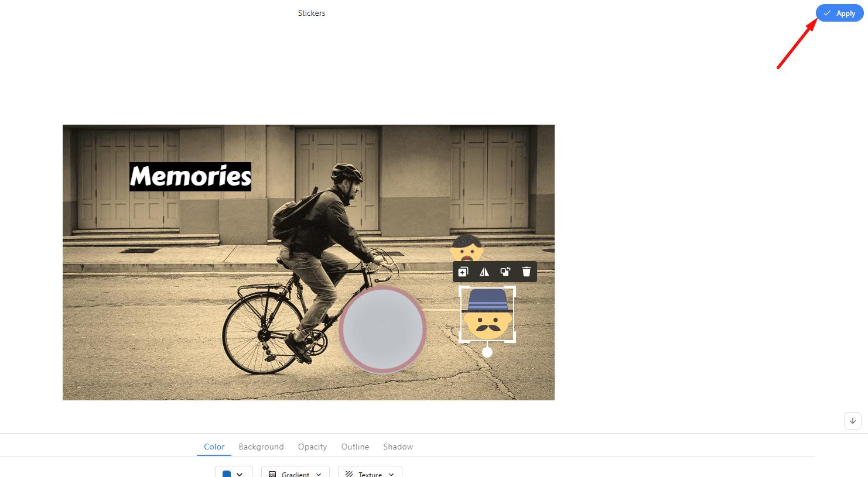
Task: Bring the sticker to front
Action: click(505, 272)
